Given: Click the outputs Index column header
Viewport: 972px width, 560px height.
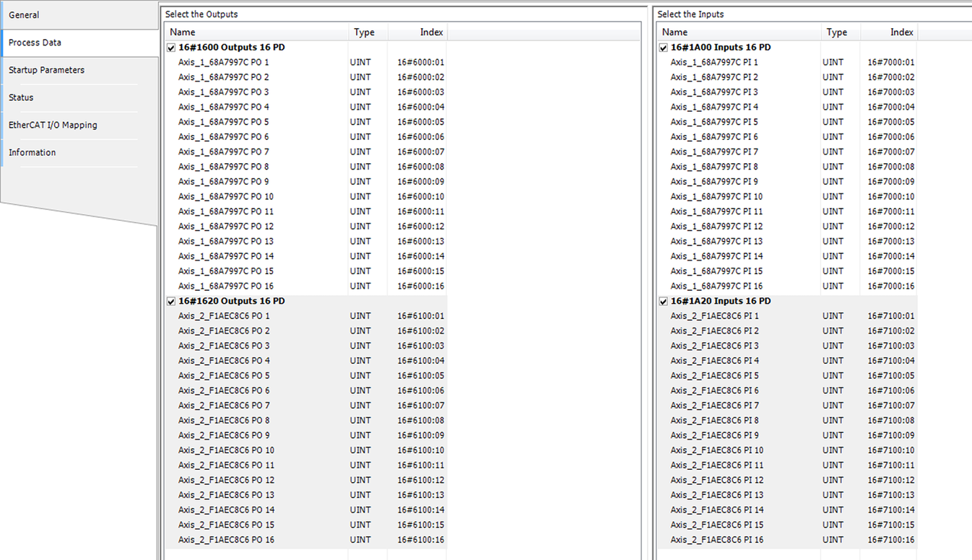Looking at the screenshot, I should point(417,32).
